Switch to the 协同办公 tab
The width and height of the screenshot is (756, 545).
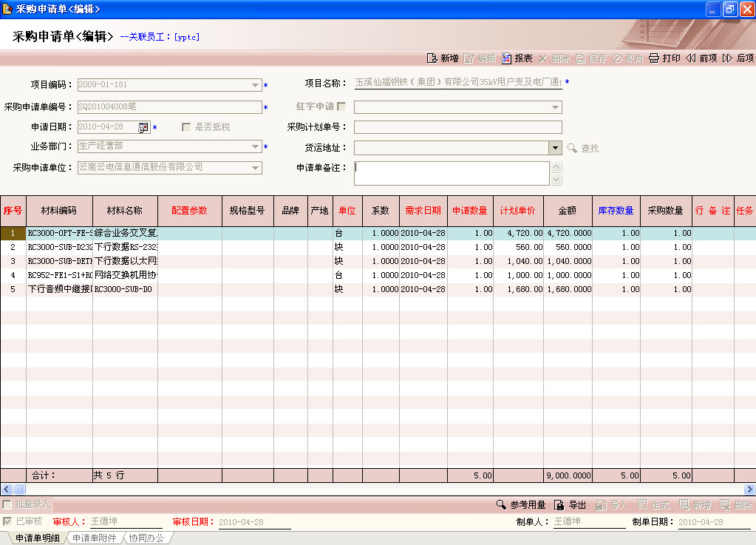(146, 538)
